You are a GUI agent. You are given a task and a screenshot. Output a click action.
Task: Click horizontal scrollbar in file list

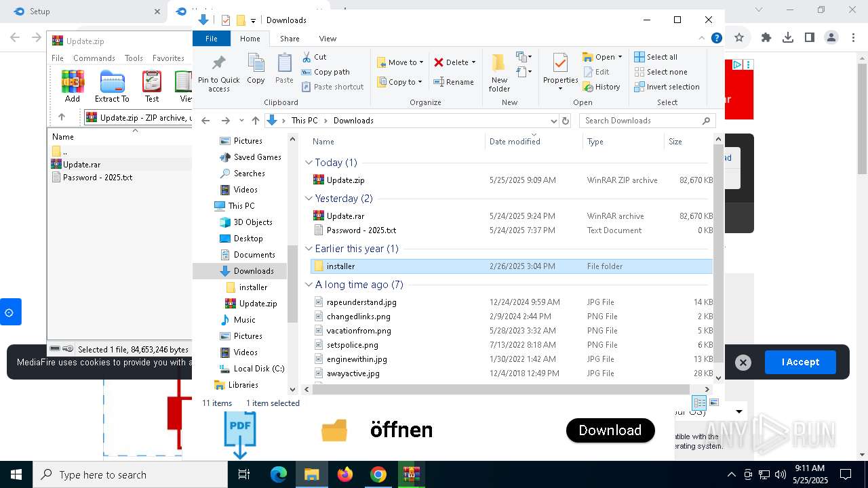pos(500,390)
